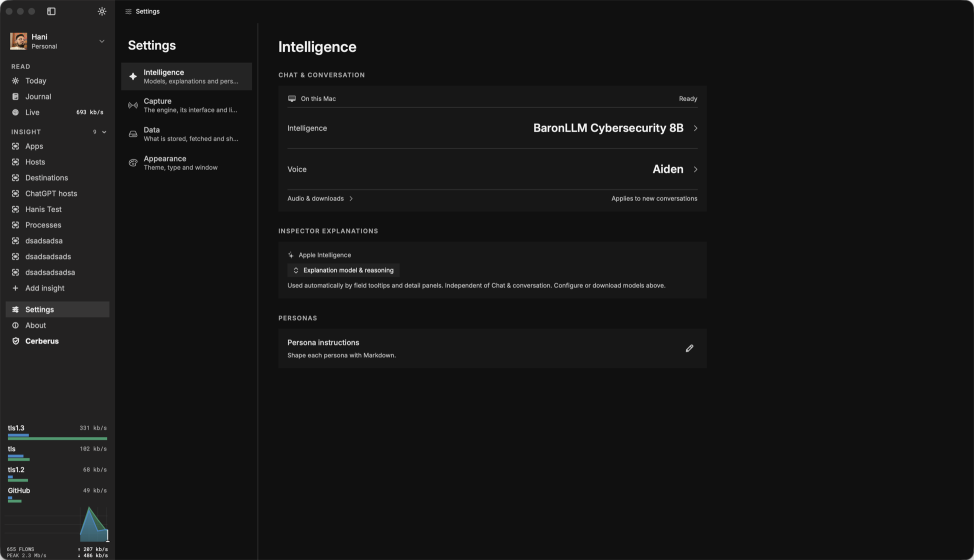This screenshot has width=974, height=560.
Task: Click the 693 kb/s live rate
Action: point(90,112)
